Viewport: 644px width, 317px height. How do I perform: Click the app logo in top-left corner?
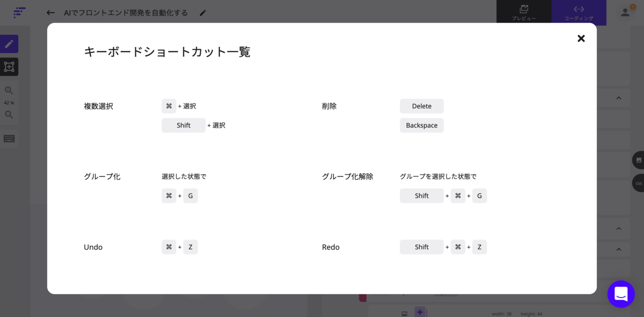[x=19, y=12]
